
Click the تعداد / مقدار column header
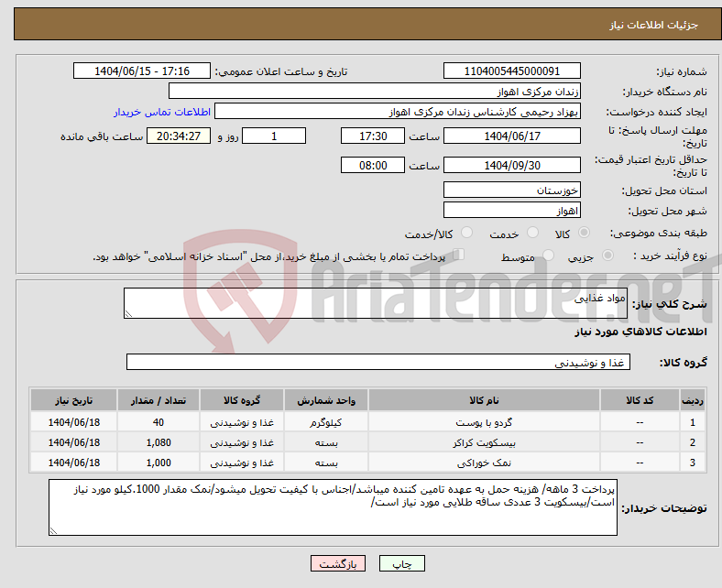[159, 400]
